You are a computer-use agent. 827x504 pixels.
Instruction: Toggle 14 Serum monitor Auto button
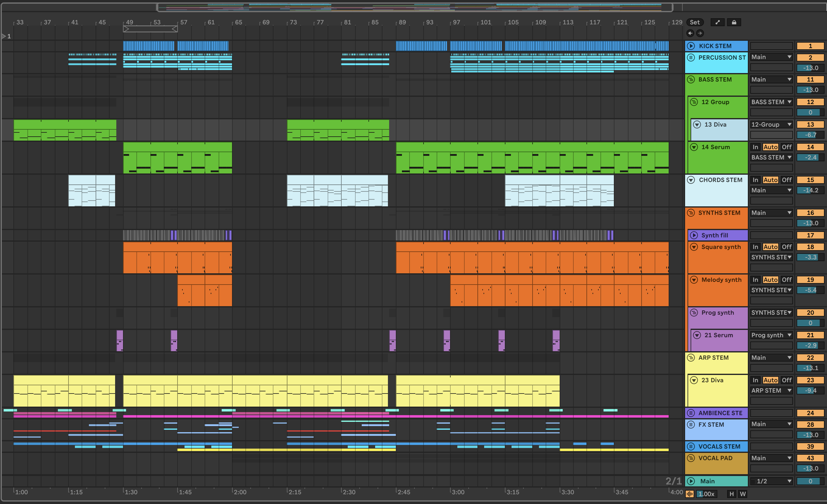pyautogui.click(x=770, y=147)
